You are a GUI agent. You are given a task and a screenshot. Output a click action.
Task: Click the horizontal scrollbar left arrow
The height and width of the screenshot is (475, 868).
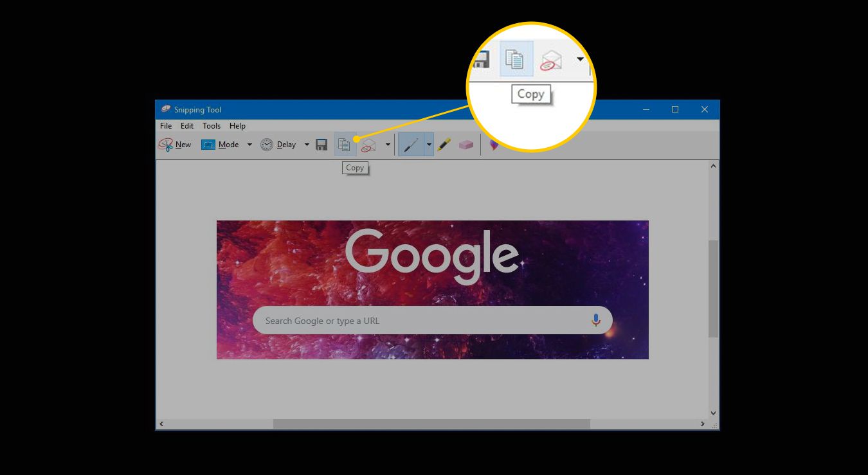click(161, 424)
